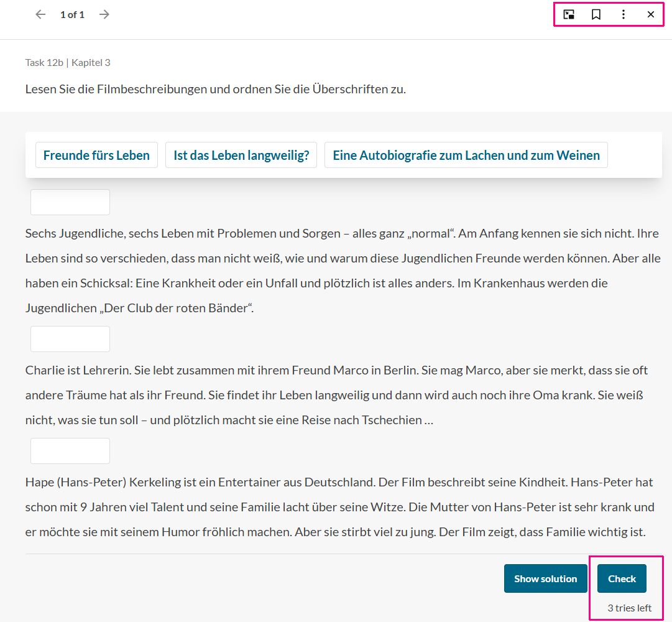
Task: Go to the previous task with back arrow
Action: click(40, 14)
